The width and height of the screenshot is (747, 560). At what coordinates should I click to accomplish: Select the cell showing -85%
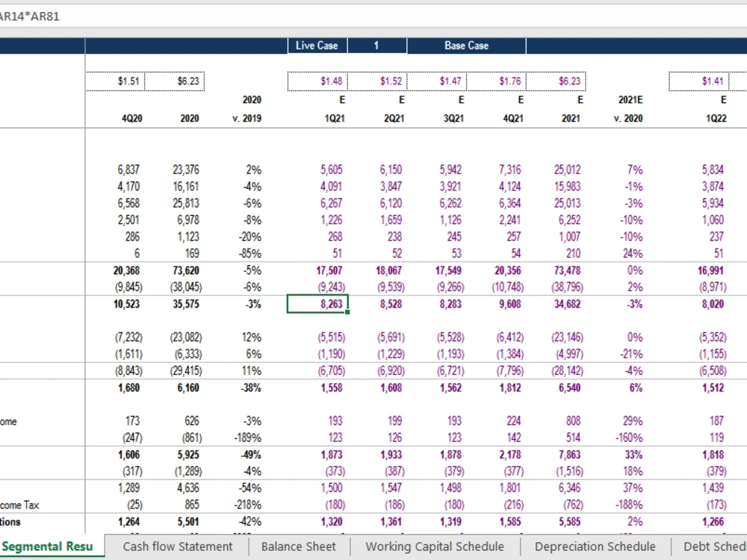(x=249, y=255)
